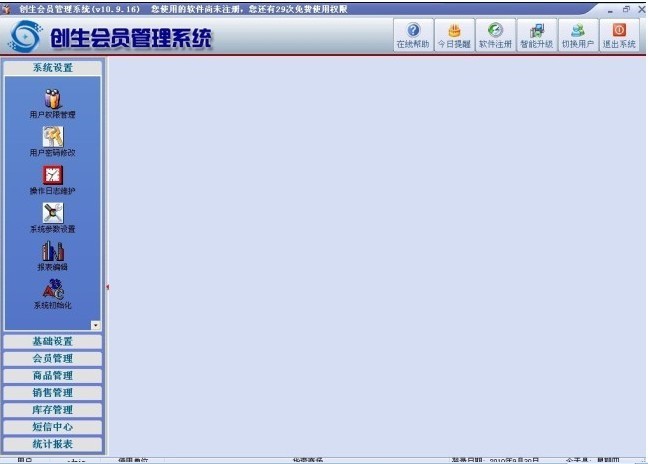Click 退出系统 to exit system
Screen dimensions: 648x464
click(x=619, y=36)
